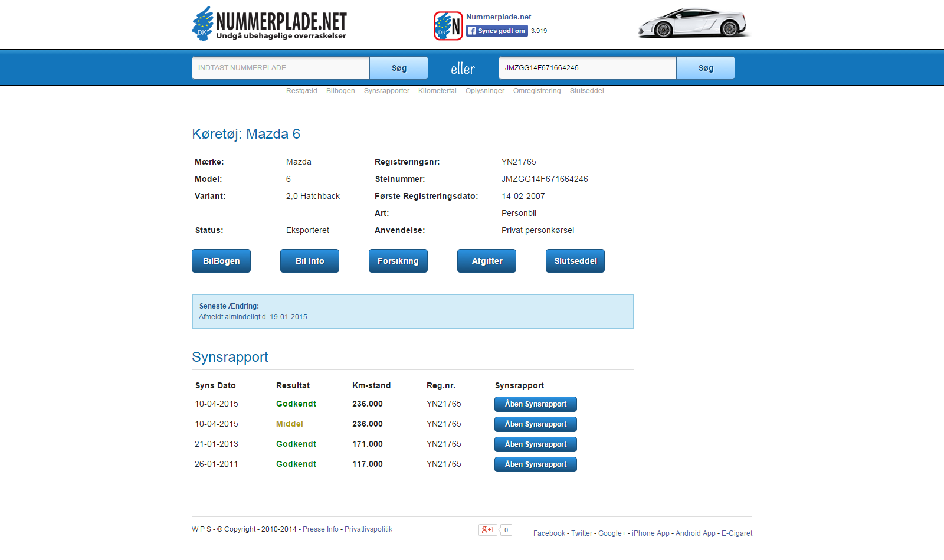Click the square N badge icon

448,26
